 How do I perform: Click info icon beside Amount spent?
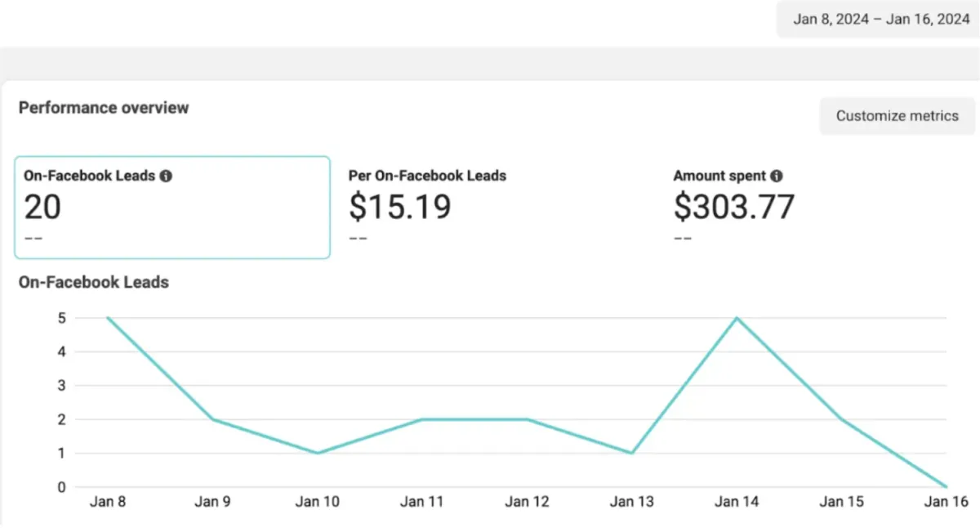(777, 176)
